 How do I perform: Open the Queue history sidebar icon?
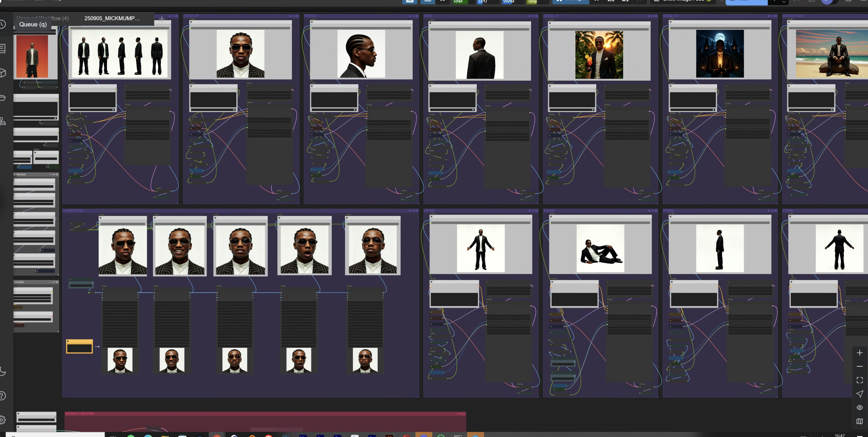click(x=3, y=24)
